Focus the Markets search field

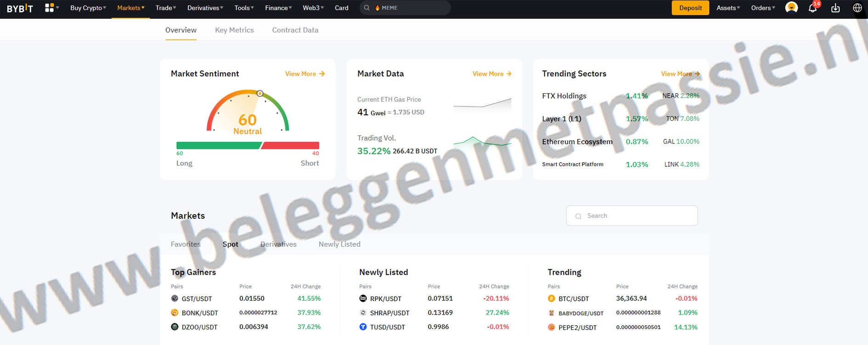click(638, 216)
